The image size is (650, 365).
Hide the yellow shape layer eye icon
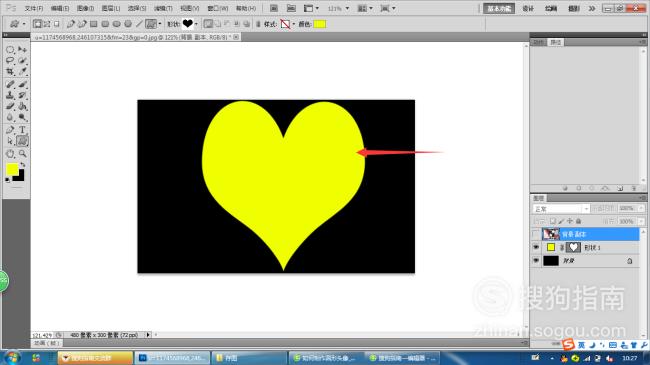(x=536, y=248)
